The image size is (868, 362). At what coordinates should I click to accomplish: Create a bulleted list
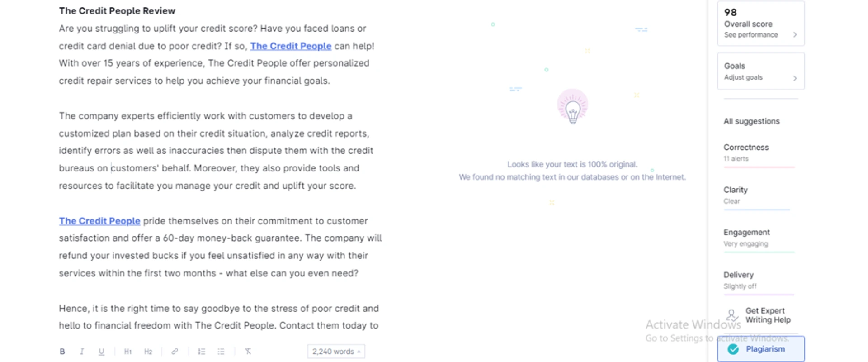click(221, 352)
